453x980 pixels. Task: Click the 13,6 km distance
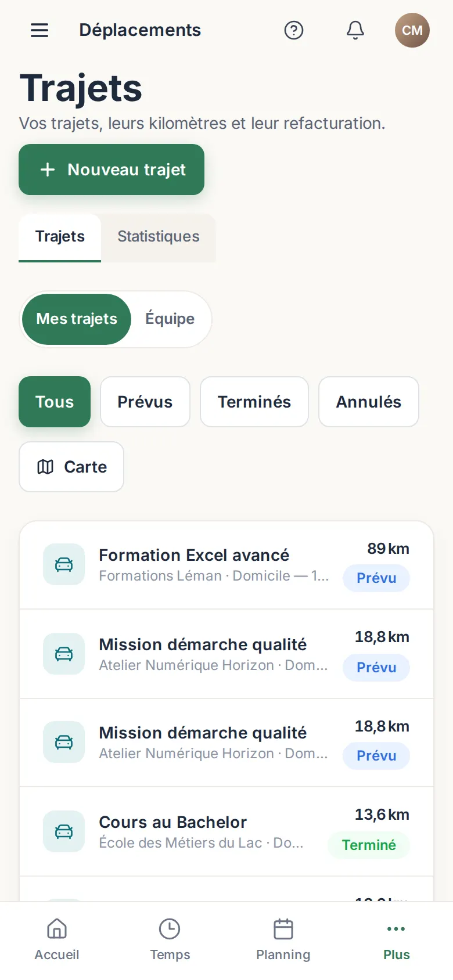(382, 815)
